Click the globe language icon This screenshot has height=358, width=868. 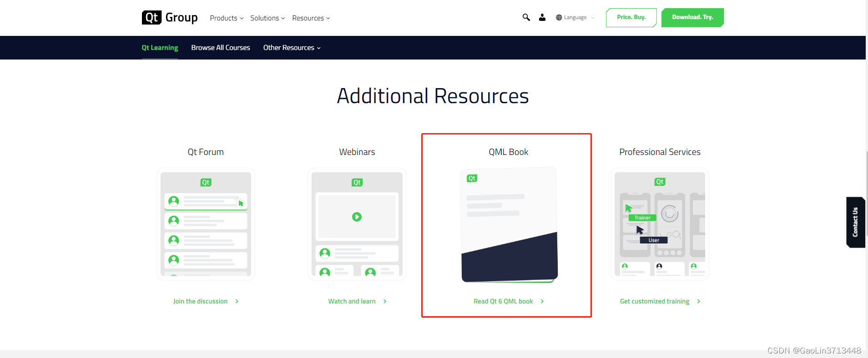(x=559, y=17)
